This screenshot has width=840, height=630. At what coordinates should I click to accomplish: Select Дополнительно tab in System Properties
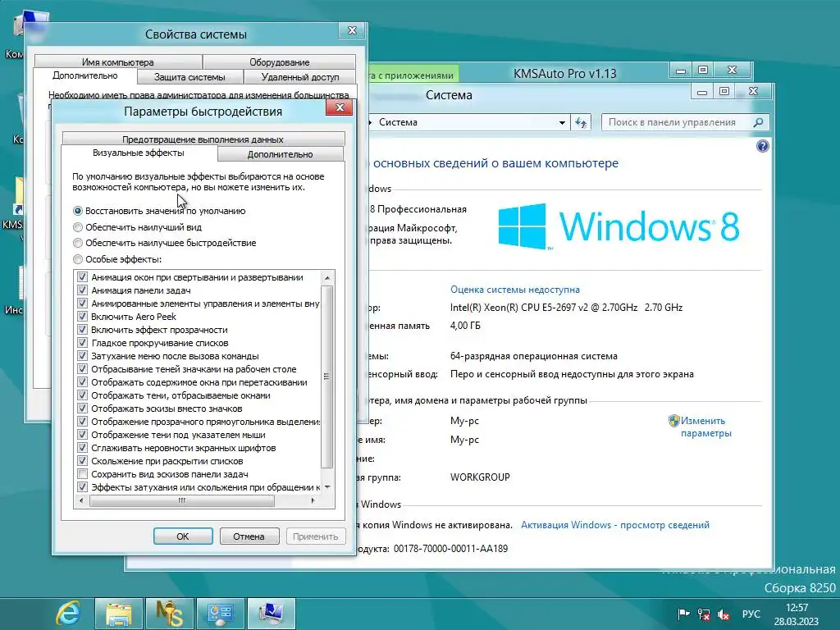click(x=85, y=76)
